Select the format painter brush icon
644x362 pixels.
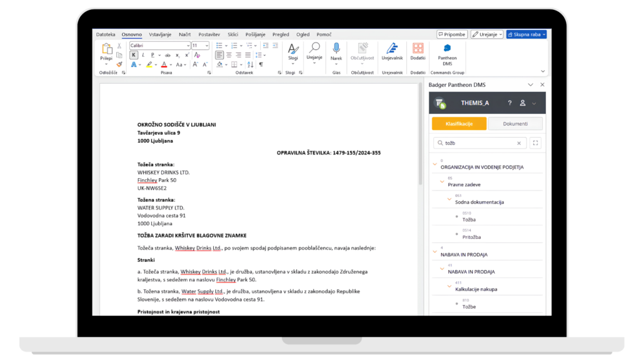(x=119, y=64)
